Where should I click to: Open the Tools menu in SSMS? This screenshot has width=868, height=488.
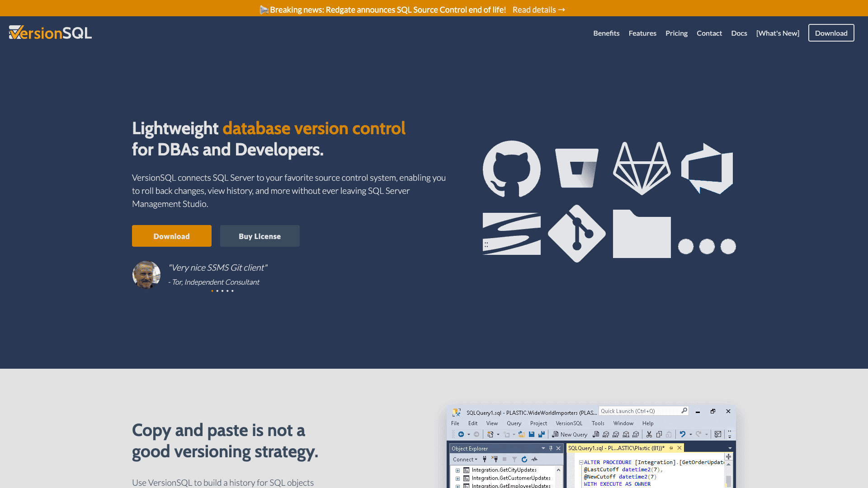click(x=598, y=423)
